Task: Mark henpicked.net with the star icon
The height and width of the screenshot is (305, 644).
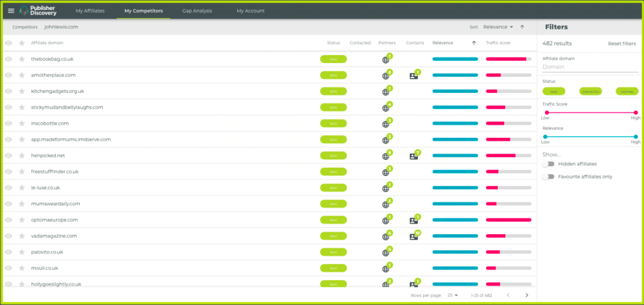Action: coord(22,156)
